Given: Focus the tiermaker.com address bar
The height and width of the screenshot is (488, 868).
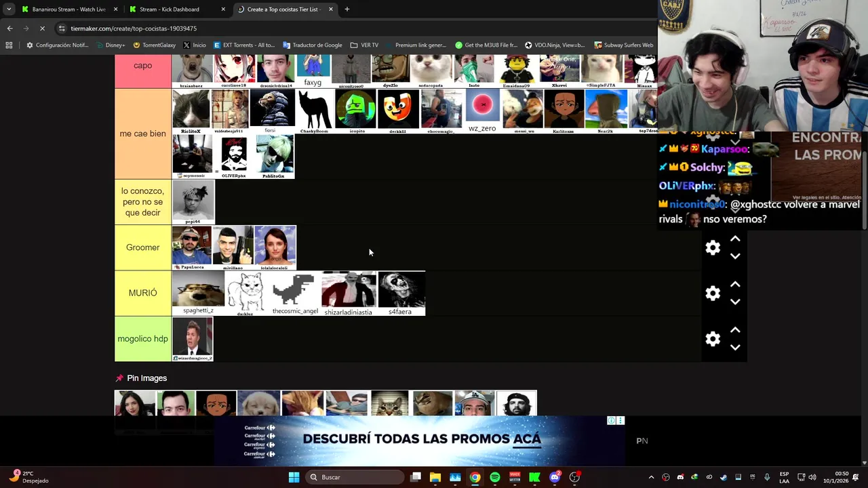Looking at the screenshot, I should [x=353, y=28].
